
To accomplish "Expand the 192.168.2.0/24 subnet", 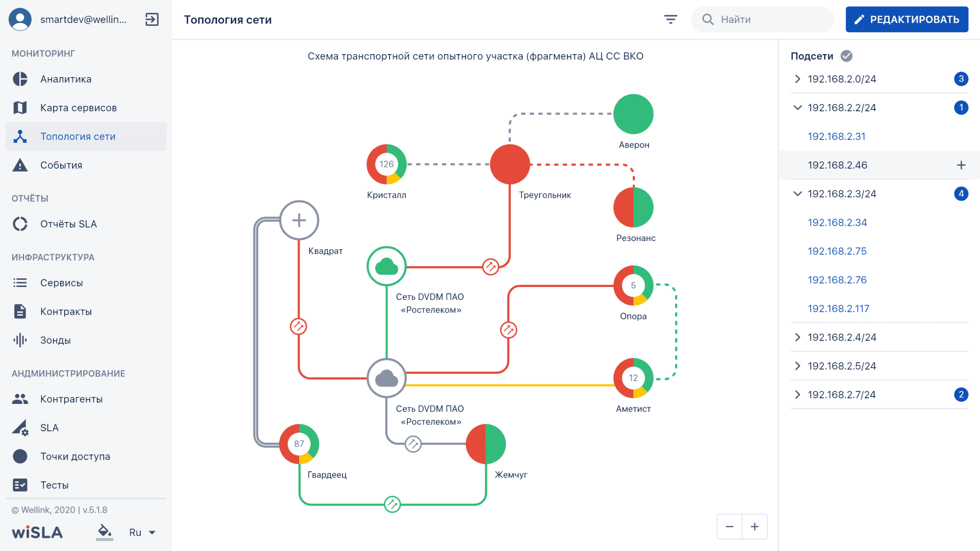I will tap(798, 79).
